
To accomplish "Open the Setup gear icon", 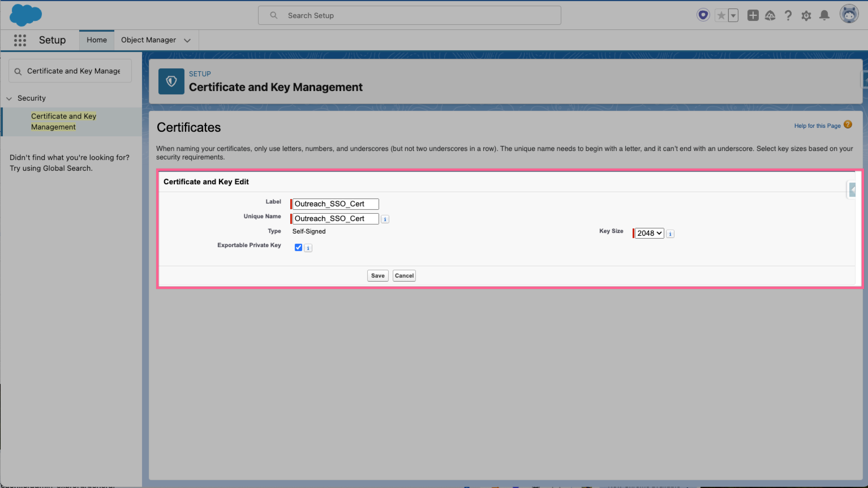I will tap(806, 15).
